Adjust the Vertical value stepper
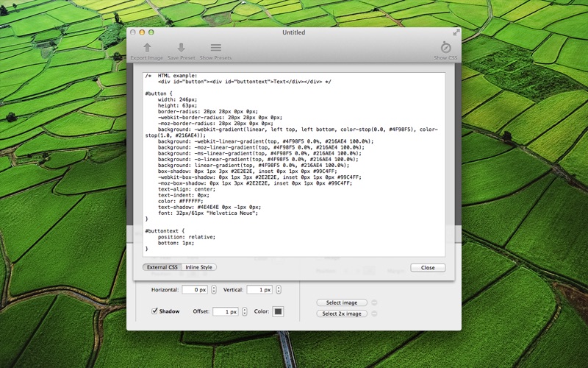Screen dimensions: 588x368 [x=279, y=290]
